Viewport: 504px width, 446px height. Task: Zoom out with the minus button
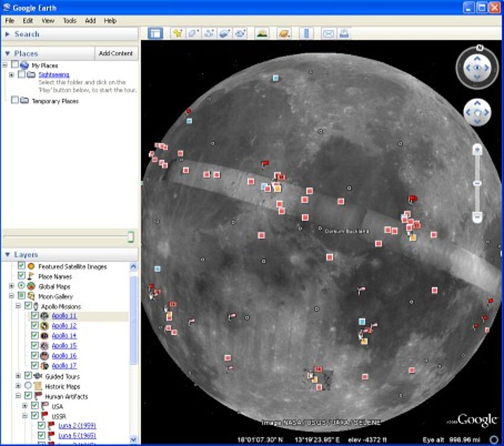click(x=477, y=216)
